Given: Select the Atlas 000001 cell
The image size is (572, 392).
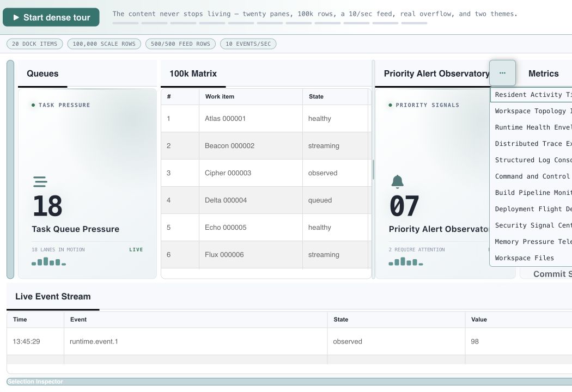Looking at the screenshot, I should click(251, 119).
